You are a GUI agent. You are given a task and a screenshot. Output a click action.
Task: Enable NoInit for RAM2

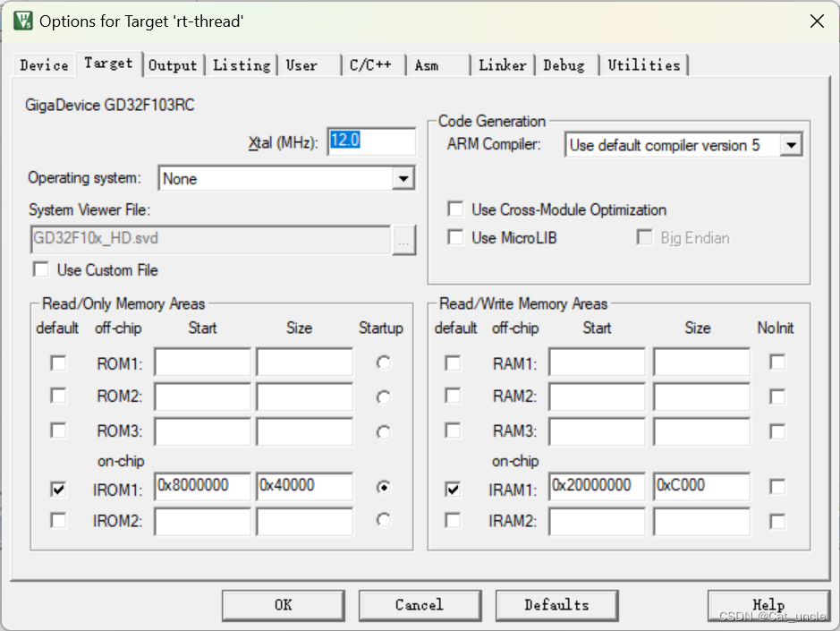777,397
